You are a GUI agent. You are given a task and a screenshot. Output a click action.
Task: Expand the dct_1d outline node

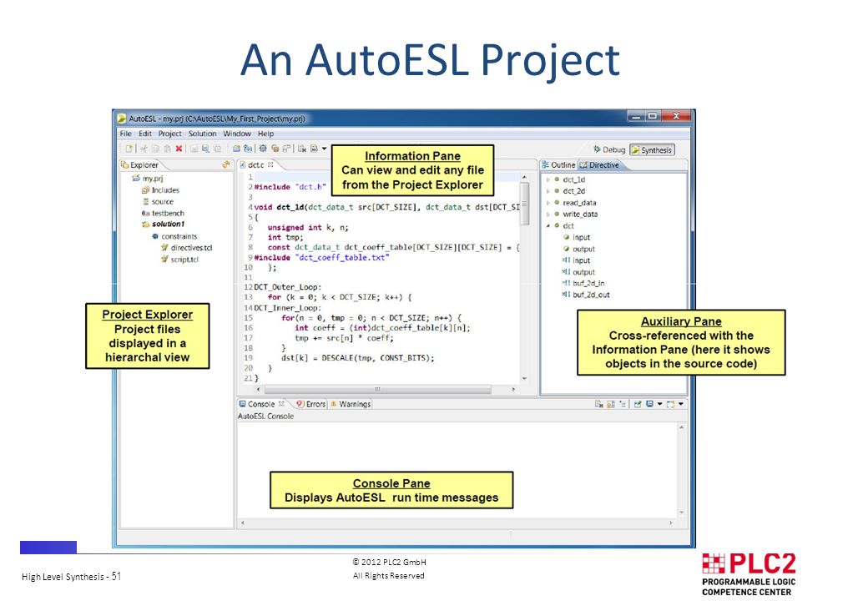click(x=548, y=179)
